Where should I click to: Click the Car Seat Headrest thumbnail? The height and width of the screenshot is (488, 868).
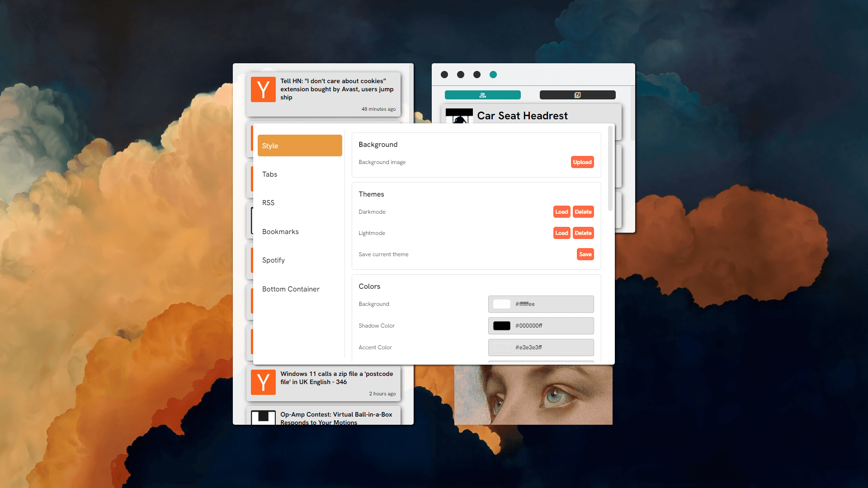(x=458, y=117)
